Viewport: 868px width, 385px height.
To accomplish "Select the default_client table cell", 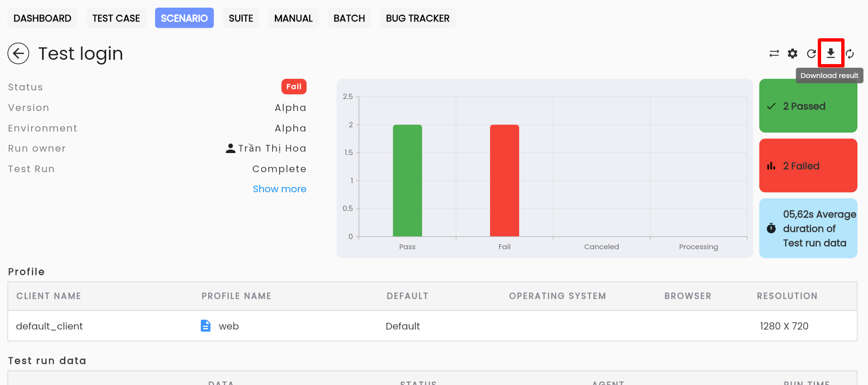I will coord(49,326).
